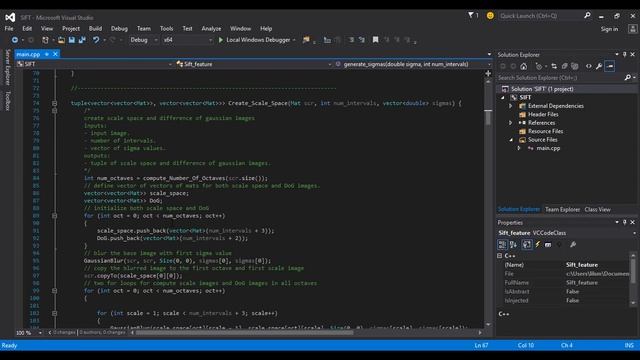Click the Find in Files toolbar icon

tap(306, 40)
